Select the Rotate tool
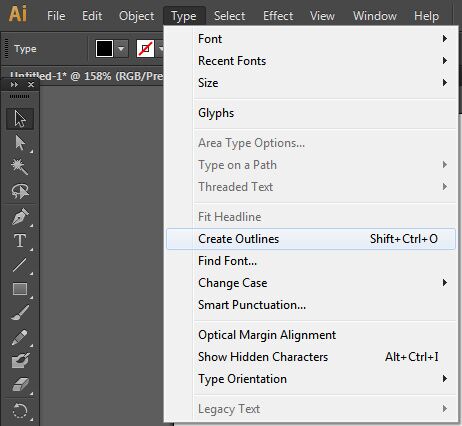 (20, 410)
